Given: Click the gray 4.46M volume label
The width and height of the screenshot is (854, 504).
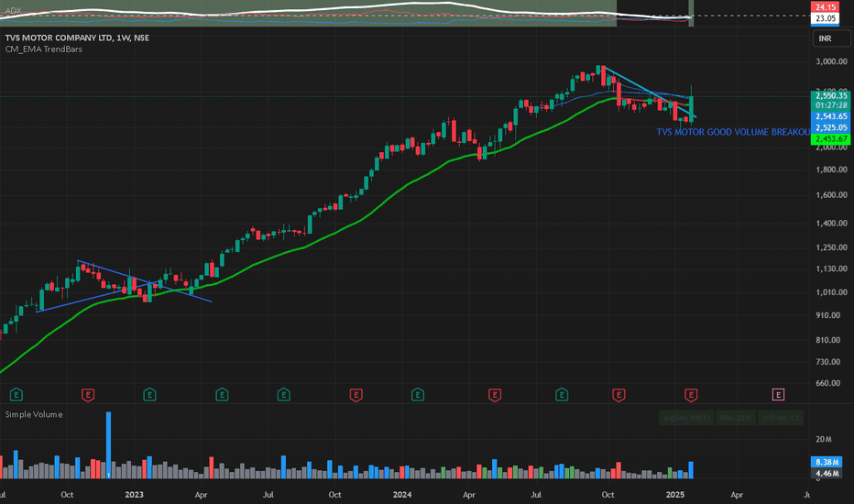Looking at the screenshot, I should pos(827,474).
